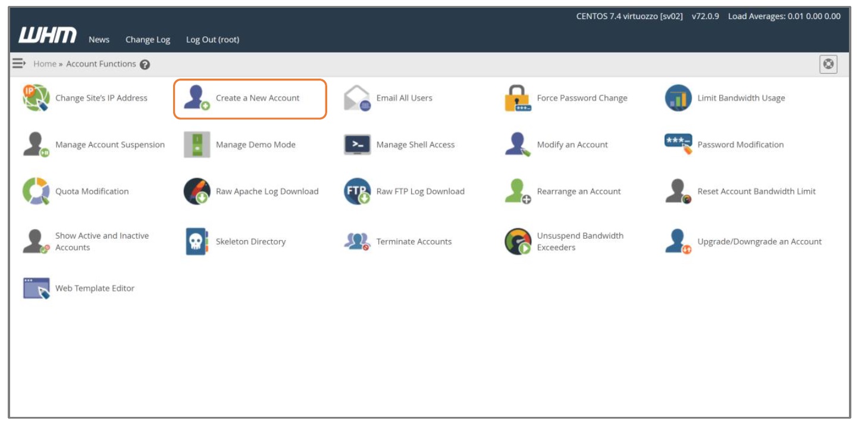Click the Raw Apache Log Download icon

(197, 192)
